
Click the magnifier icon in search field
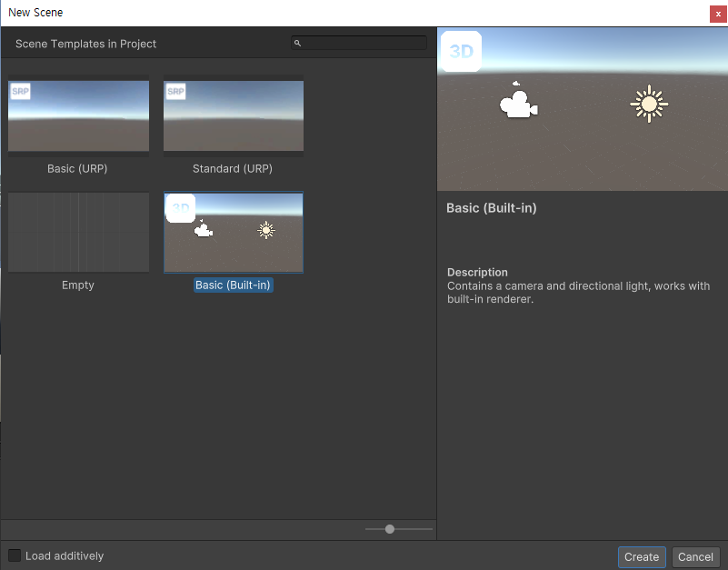click(x=297, y=44)
